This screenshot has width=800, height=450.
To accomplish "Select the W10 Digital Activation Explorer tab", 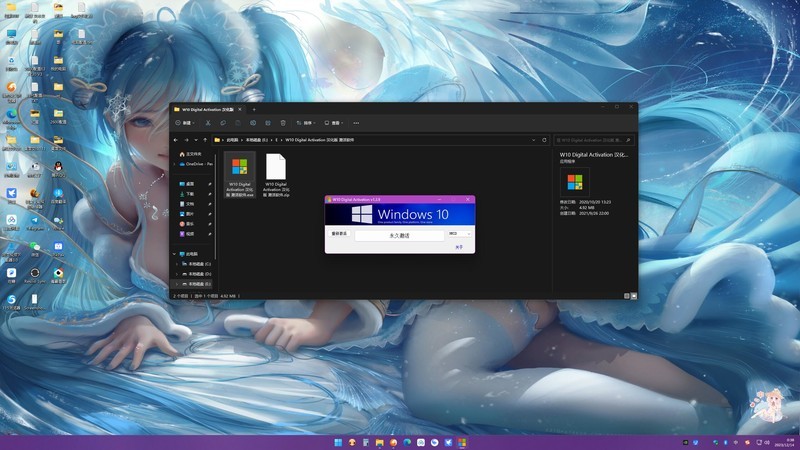I will tap(208, 109).
